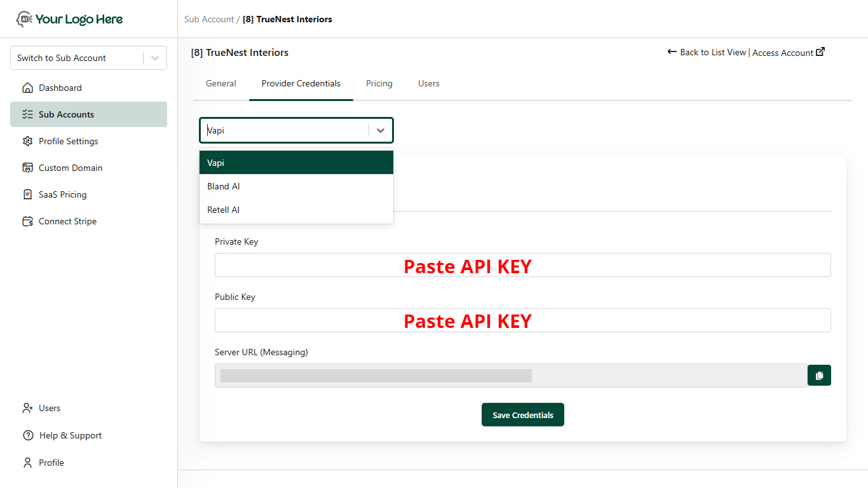Toggle the Vapi provider dropdown chevron
The image size is (868, 488).
(x=381, y=130)
